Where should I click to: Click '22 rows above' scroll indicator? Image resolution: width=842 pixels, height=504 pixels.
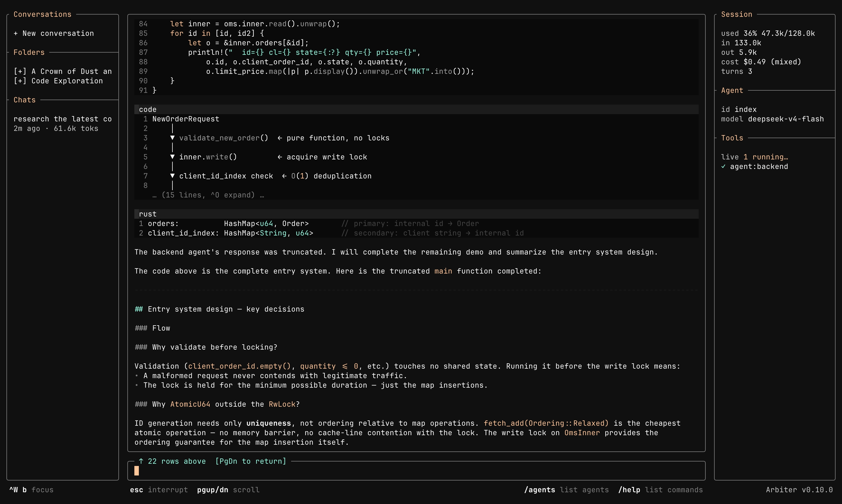[172, 461]
